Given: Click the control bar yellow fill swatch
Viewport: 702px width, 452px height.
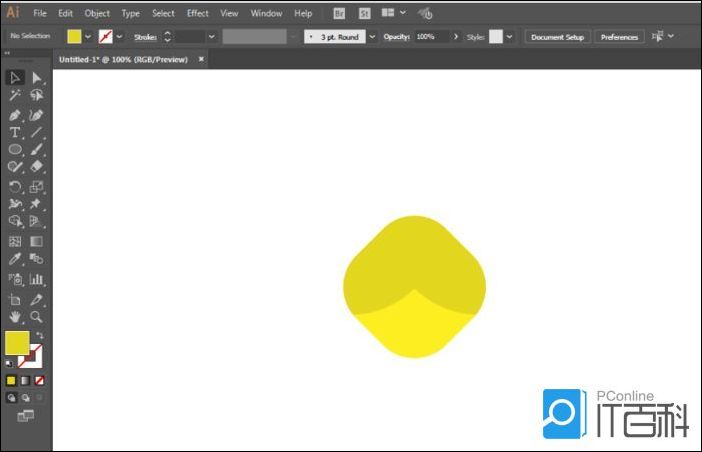Looking at the screenshot, I should (74, 37).
